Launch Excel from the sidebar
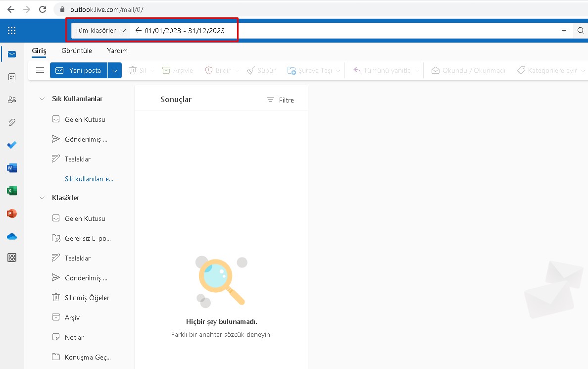Screen dimensions: 588x369 [12, 191]
